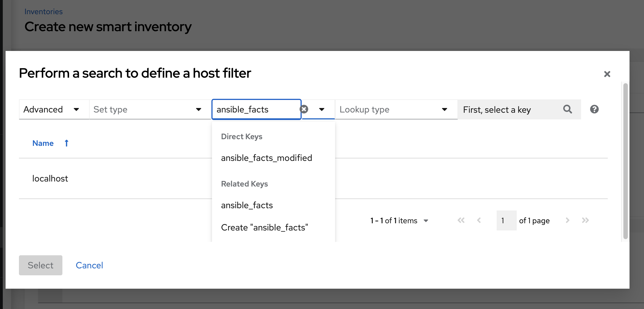Click the search magnifier icon

tap(568, 109)
